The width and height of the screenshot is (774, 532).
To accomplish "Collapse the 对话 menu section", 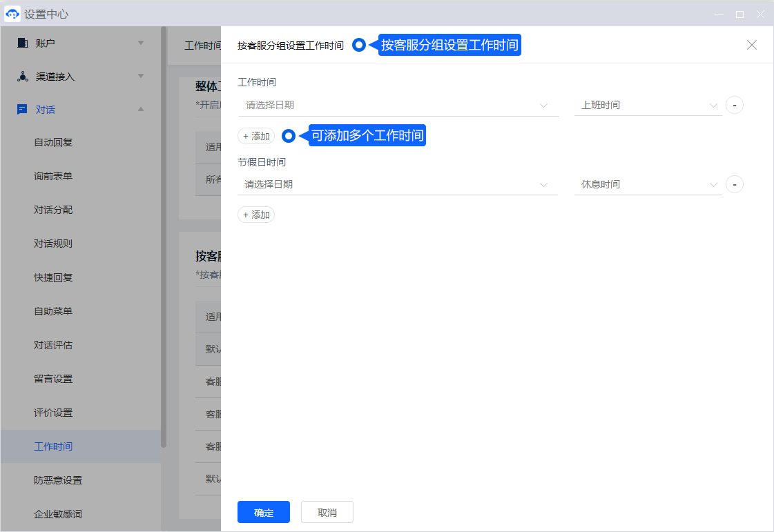I will (141, 110).
